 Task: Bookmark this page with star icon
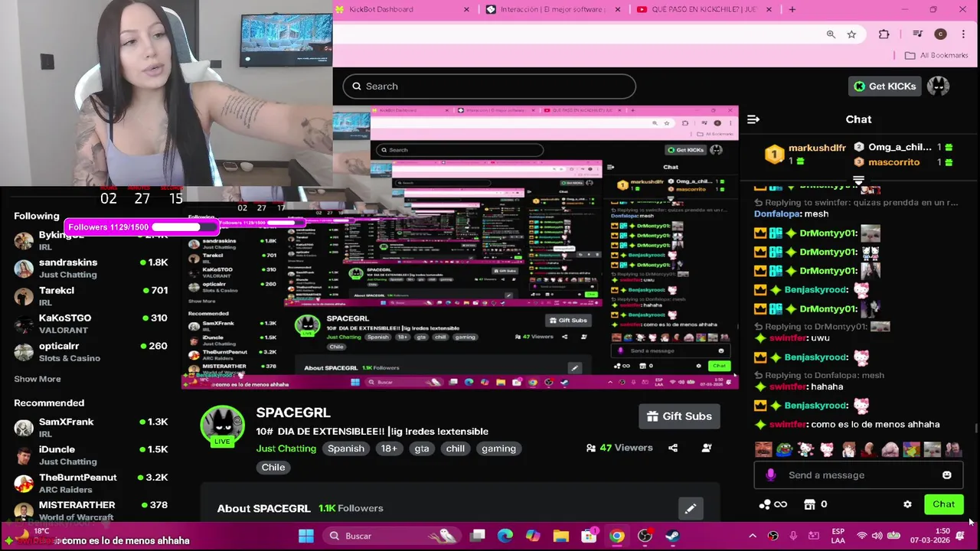pyautogui.click(x=851, y=34)
